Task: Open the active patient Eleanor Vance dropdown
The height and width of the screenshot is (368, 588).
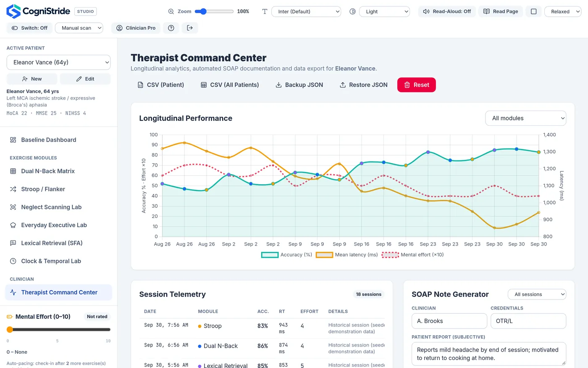Action: point(58,62)
